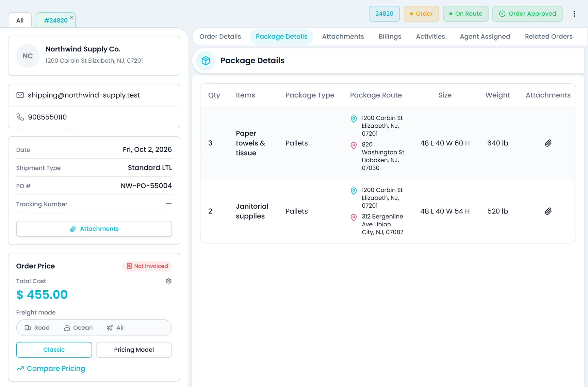The image size is (588, 387).
Task: Click Package Route column header
Action: [376, 95]
